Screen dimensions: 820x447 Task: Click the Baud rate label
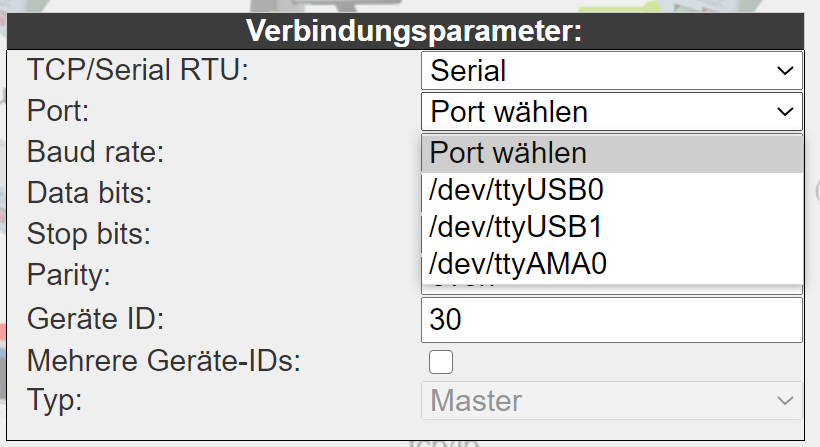[95, 152]
